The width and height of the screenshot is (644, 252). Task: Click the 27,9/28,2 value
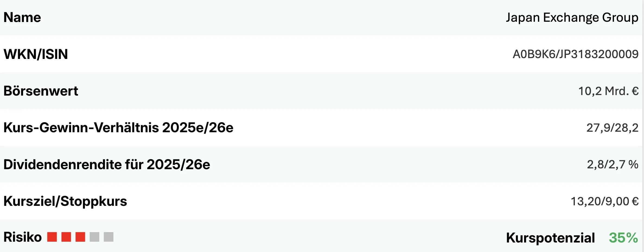(x=612, y=128)
